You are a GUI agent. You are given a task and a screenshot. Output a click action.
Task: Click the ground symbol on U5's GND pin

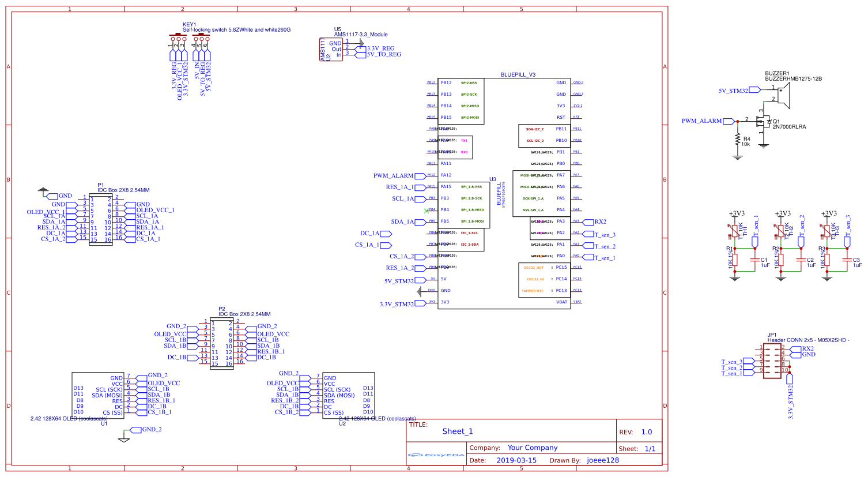coord(361,42)
